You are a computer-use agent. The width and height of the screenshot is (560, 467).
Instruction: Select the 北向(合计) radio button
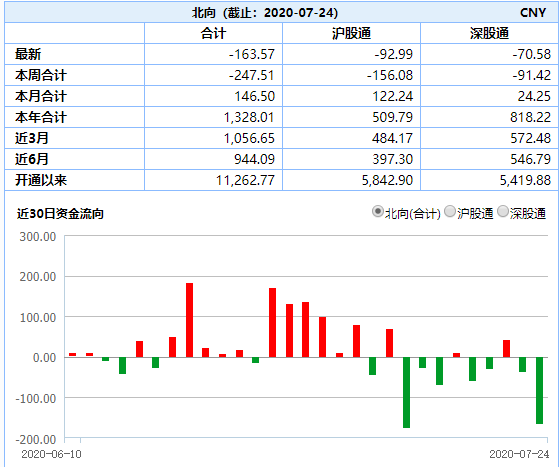tap(377, 211)
